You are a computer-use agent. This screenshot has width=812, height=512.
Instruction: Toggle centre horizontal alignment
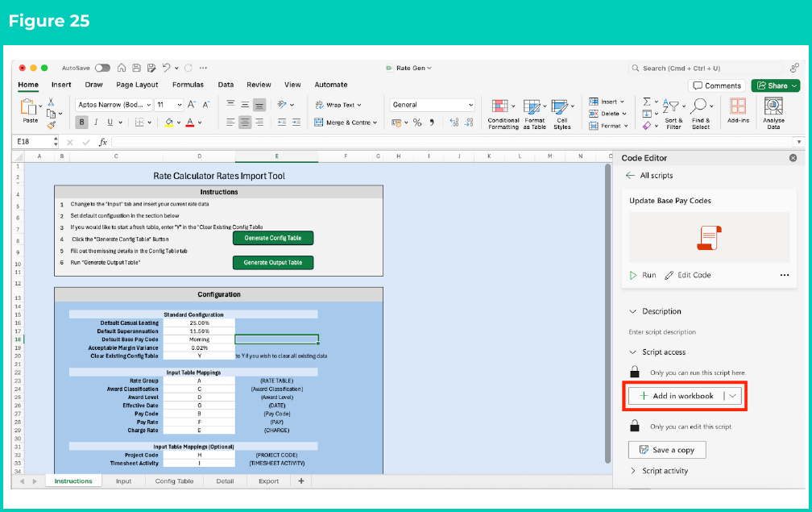245,123
